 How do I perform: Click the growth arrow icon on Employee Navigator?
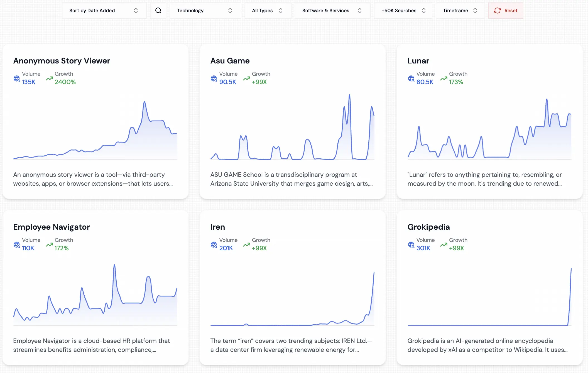[x=49, y=245]
